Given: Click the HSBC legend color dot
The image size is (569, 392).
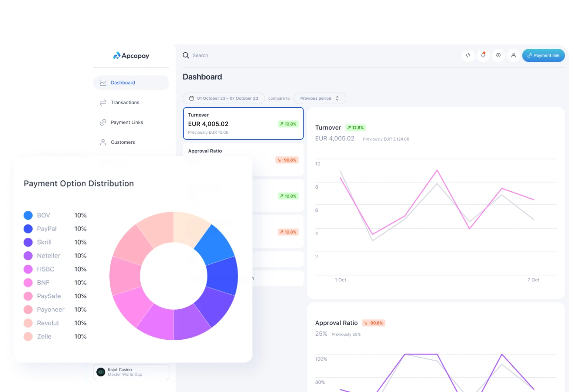Looking at the screenshot, I should [x=28, y=269].
